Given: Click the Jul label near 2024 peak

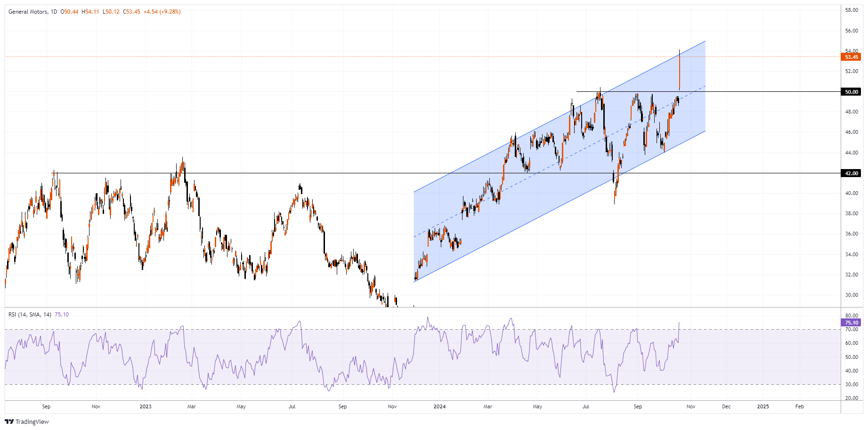Looking at the screenshot, I should pos(586,406).
